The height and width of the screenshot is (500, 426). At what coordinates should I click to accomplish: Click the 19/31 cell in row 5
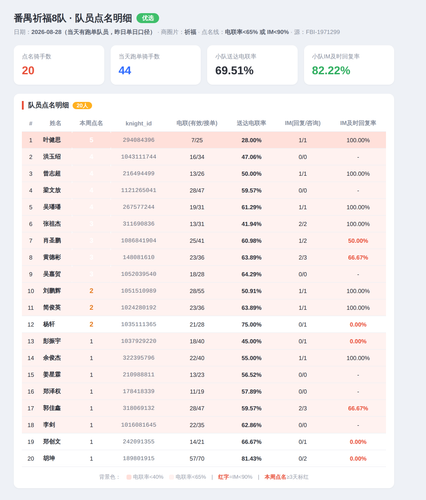coord(197,207)
